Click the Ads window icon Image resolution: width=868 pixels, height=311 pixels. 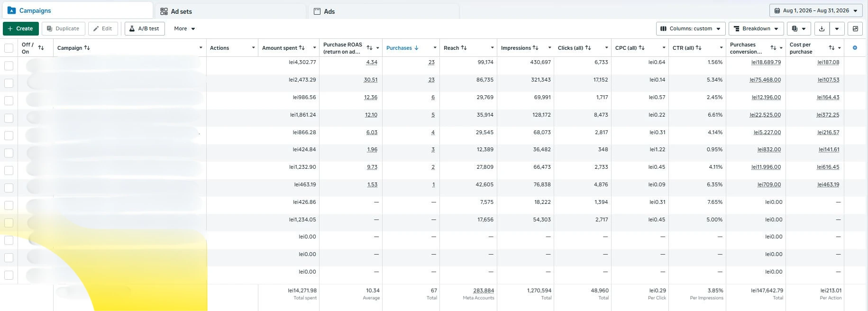coord(317,11)
